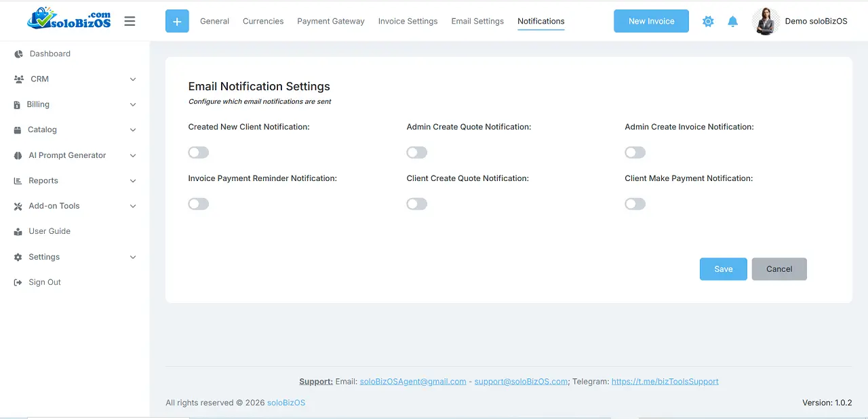Click the Email Notification Settings heading
The height and width of the screenshot is (419, 868).
259,86
